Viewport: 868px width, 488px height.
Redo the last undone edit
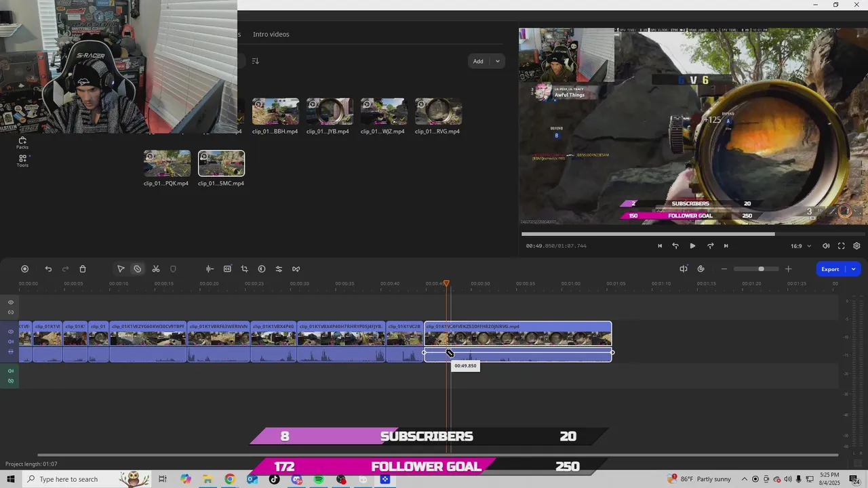pyautogui.click(x=65, y=269)
